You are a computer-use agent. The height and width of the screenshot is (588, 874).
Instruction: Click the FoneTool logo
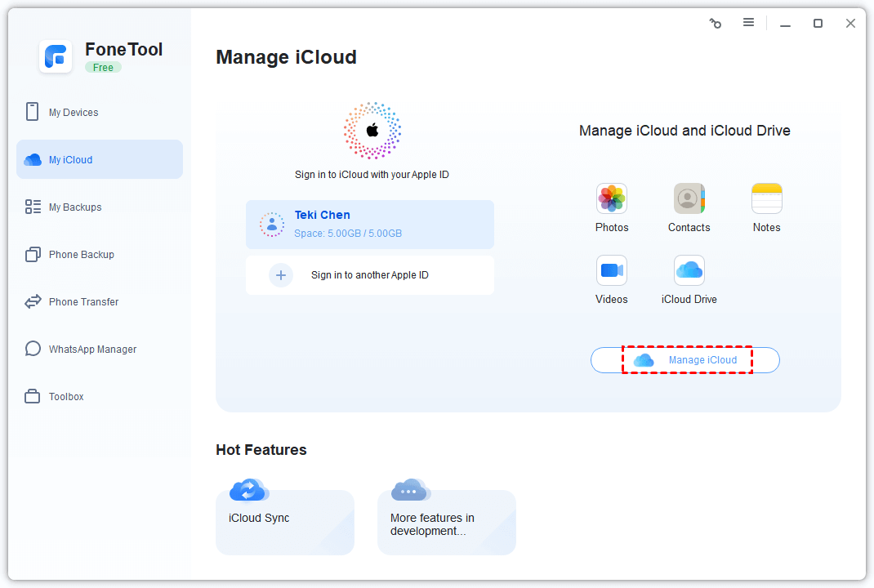tap(56, 56)
